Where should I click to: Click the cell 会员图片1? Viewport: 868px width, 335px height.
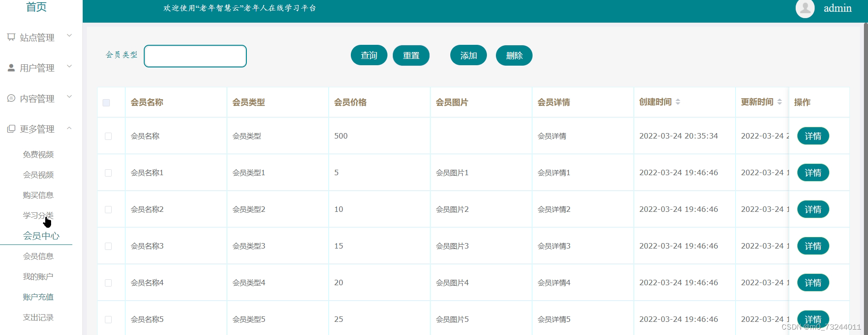click(x=452, y=172)
